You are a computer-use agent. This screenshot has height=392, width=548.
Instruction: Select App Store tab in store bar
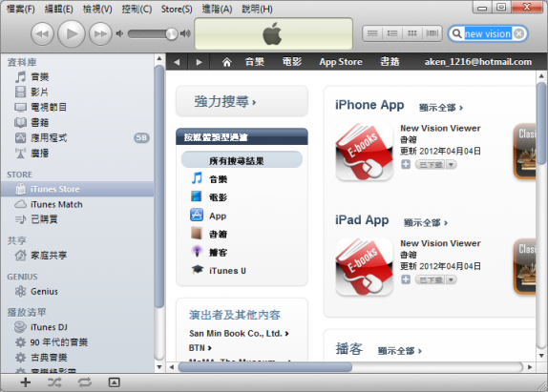pyautogui.click(x=341, y=62)
